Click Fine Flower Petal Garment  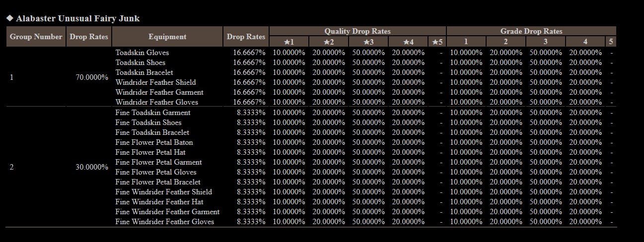[159, 162]
